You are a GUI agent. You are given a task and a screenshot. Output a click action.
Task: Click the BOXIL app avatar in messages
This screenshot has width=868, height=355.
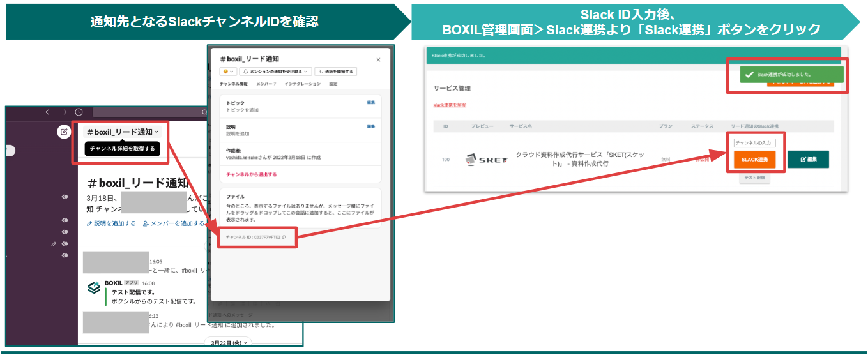(x=94, y=289)
